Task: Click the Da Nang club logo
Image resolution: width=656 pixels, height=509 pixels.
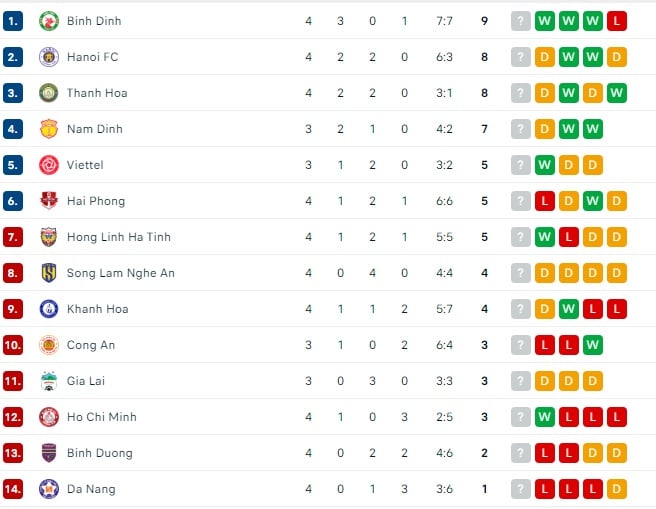Action: coord(49,489)
